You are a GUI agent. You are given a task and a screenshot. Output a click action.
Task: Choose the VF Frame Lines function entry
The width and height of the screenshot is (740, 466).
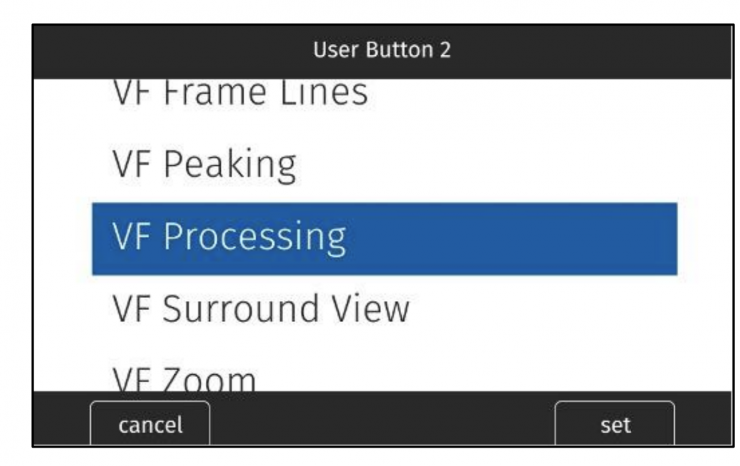point(238,93)
